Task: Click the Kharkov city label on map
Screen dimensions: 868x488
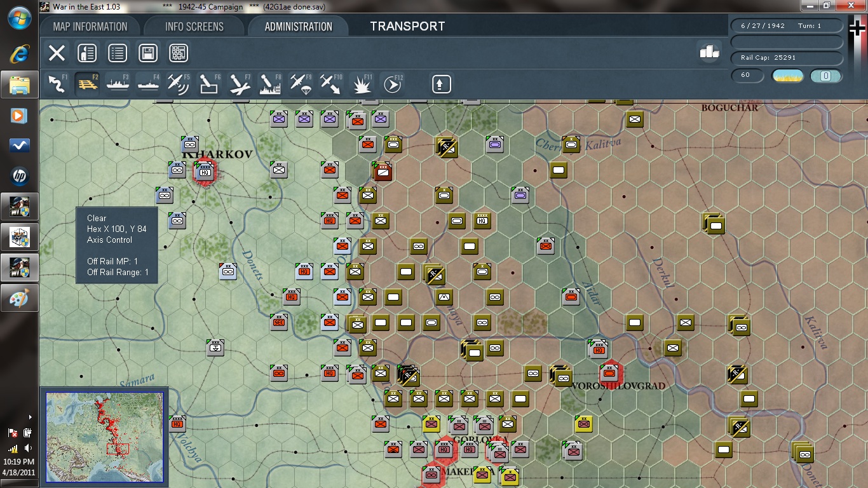Action: coord(218,154)
